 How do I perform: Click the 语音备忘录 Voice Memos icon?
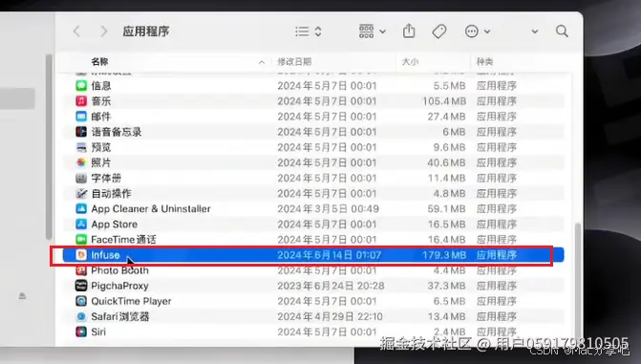(81, 132)
